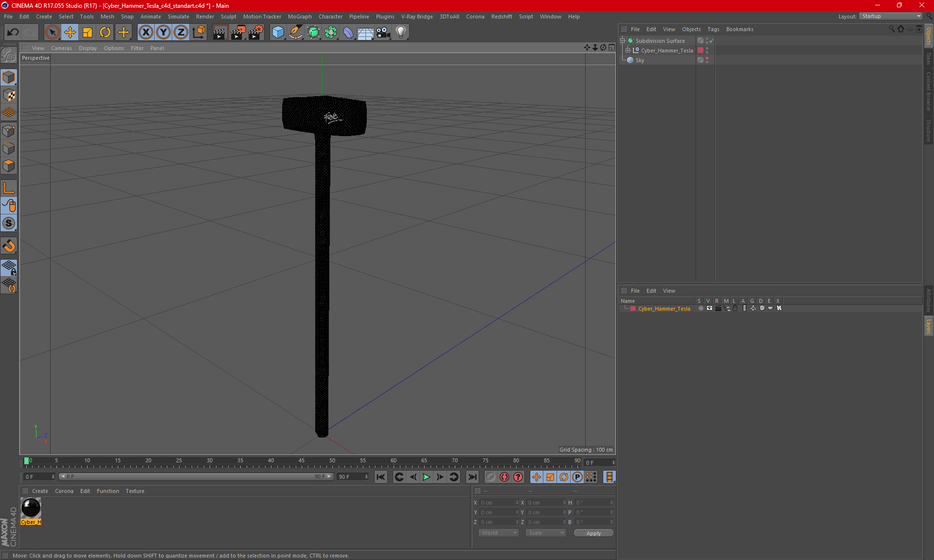Select the Sky object
934x560 pixels.
(x=640, y=60)
